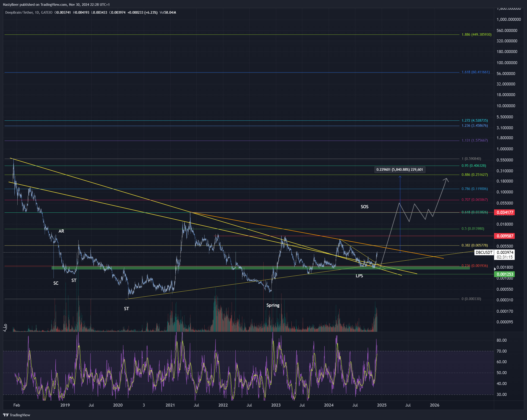The height and width of the screenshot is (420, 527).
Task: Click the RSI 30.00 scale value
Action: click(x=502, y=394)
